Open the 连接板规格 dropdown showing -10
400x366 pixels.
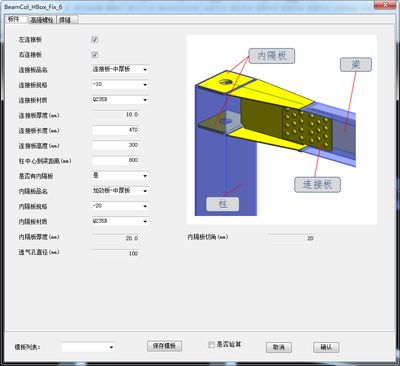[x=120, y=84]
